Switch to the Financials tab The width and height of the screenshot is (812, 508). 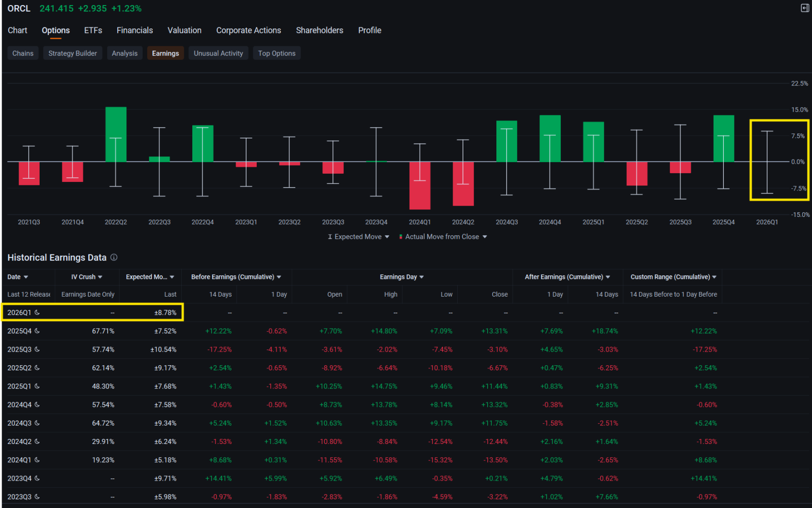pos(134,30)
